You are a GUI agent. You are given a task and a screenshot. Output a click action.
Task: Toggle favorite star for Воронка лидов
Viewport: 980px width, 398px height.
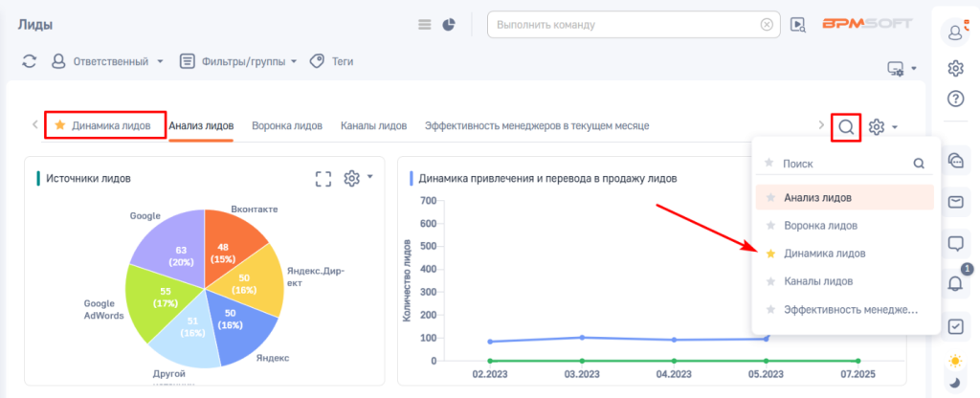pyautogui.click(x=770, y=225)
